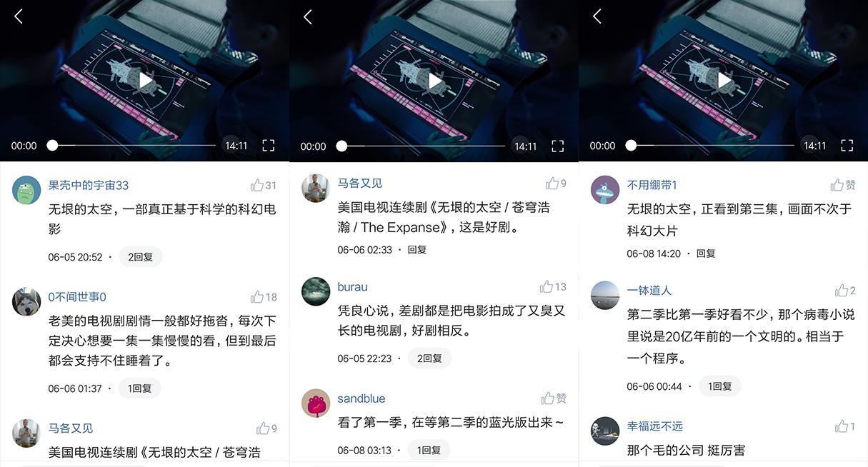The width and height of the screenshot is (868, 467).
Task: Go back from the rightmost video screen
Action: (597, 16)
